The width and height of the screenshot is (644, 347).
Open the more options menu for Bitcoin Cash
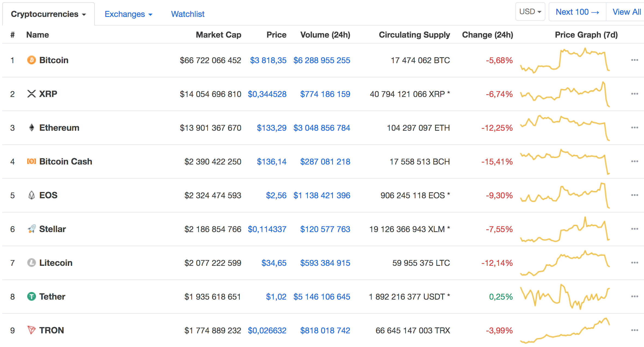(634, 161)
